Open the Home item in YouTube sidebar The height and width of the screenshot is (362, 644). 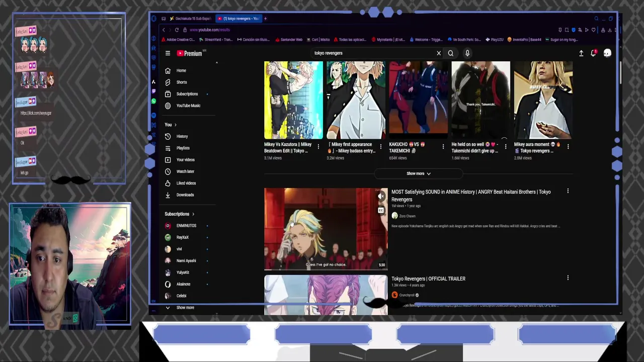pyautogui.click(x=187, y=70)
